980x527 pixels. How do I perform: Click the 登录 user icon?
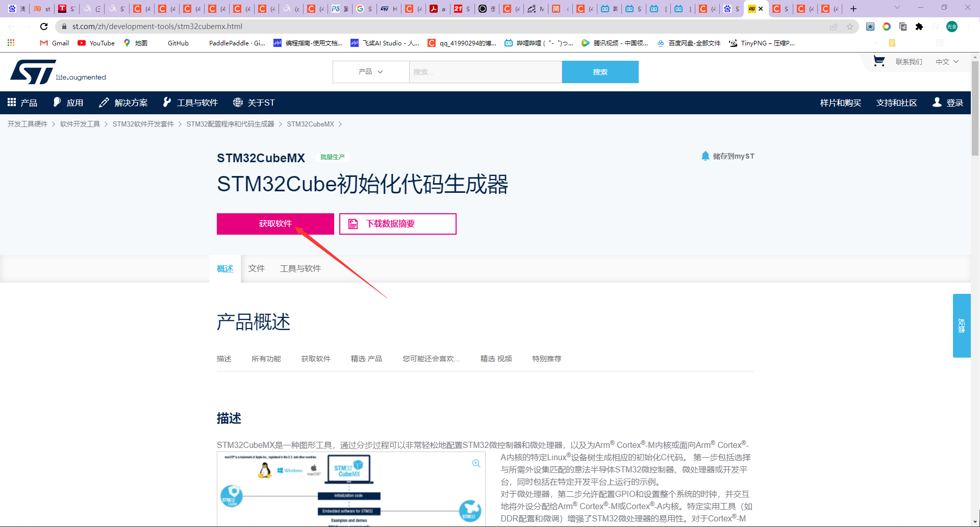[x=937, y=102]
